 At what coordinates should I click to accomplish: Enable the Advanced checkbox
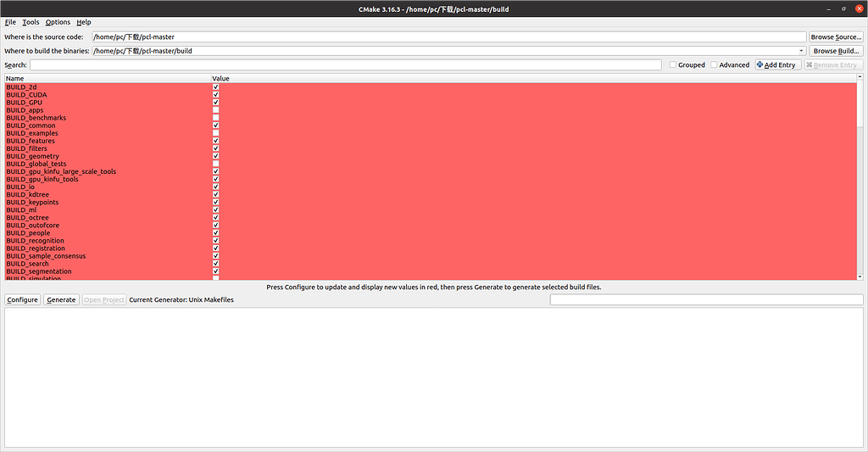tap(714, 64)
